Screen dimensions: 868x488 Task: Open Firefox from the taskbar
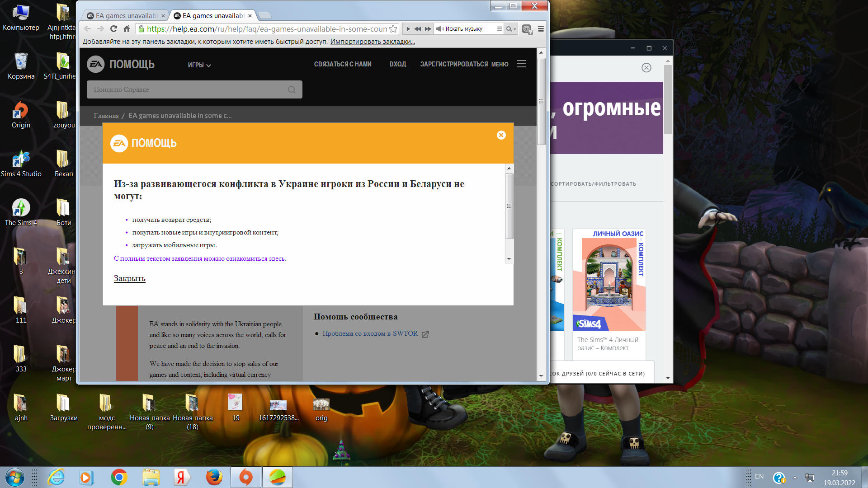pyautogui.click(x=214, y=477)
